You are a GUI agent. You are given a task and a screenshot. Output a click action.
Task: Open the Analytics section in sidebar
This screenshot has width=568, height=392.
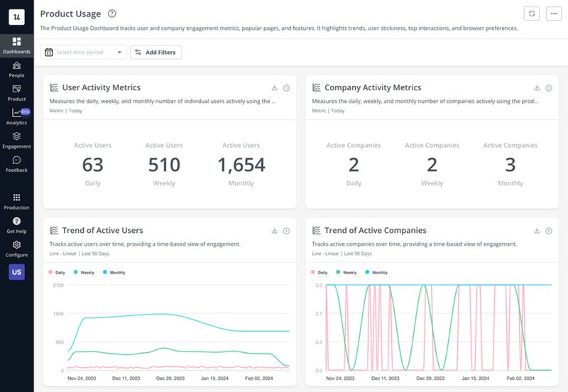click(16, 116)
